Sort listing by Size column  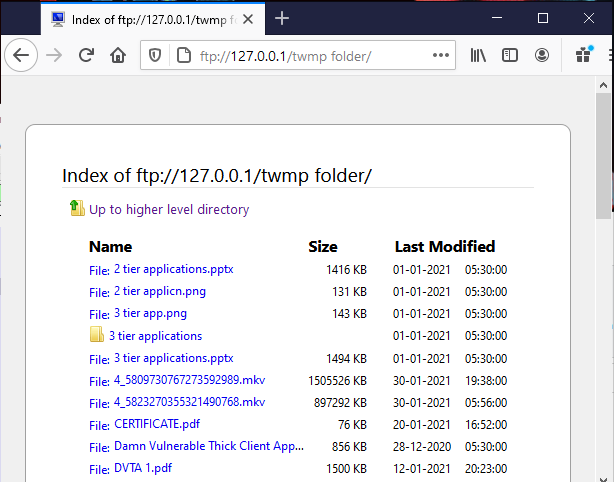323,247
